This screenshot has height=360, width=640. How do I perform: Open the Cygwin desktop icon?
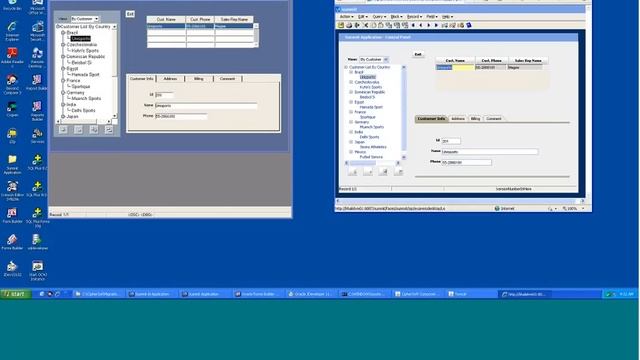(x=12, y=109)
